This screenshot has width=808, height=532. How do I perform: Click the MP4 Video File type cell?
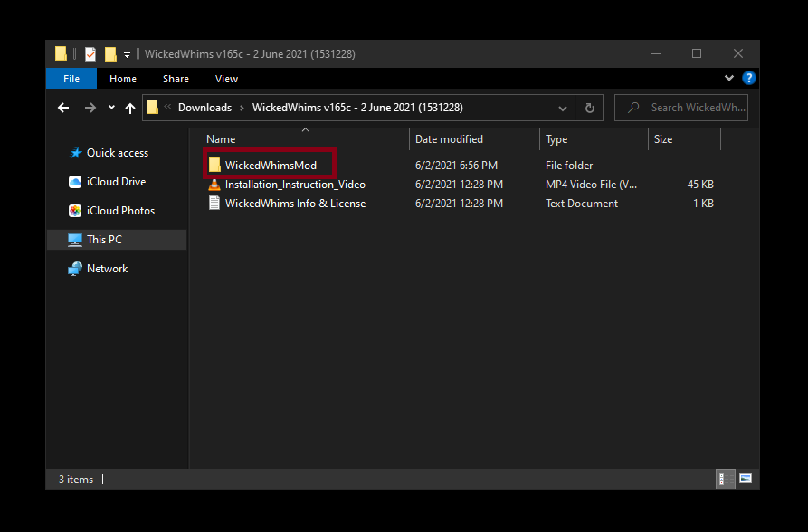point(591,184)
